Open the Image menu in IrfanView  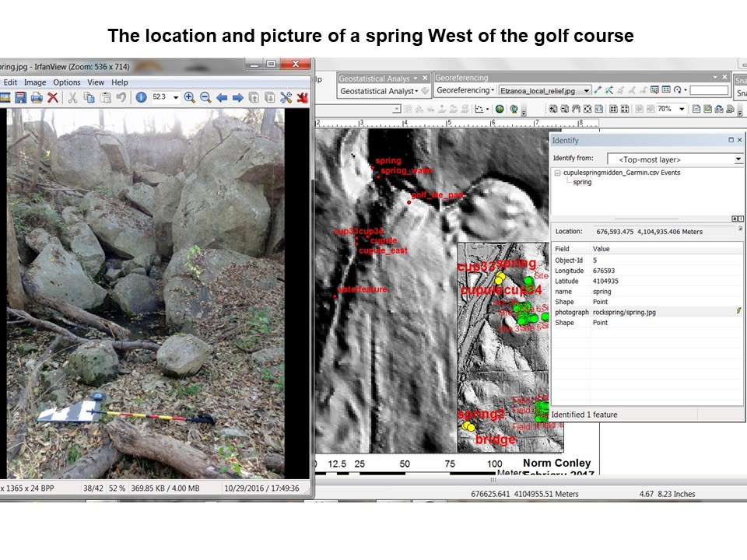click(35, 82)
